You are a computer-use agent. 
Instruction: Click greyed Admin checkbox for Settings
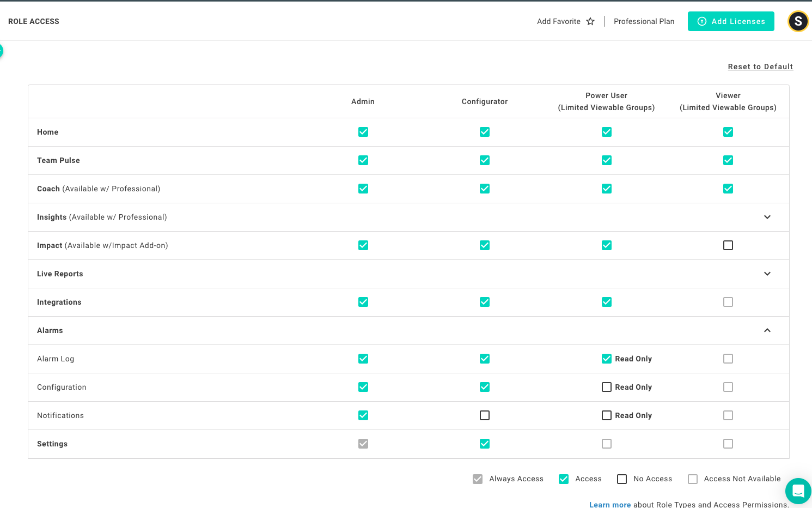click(363, 444)
